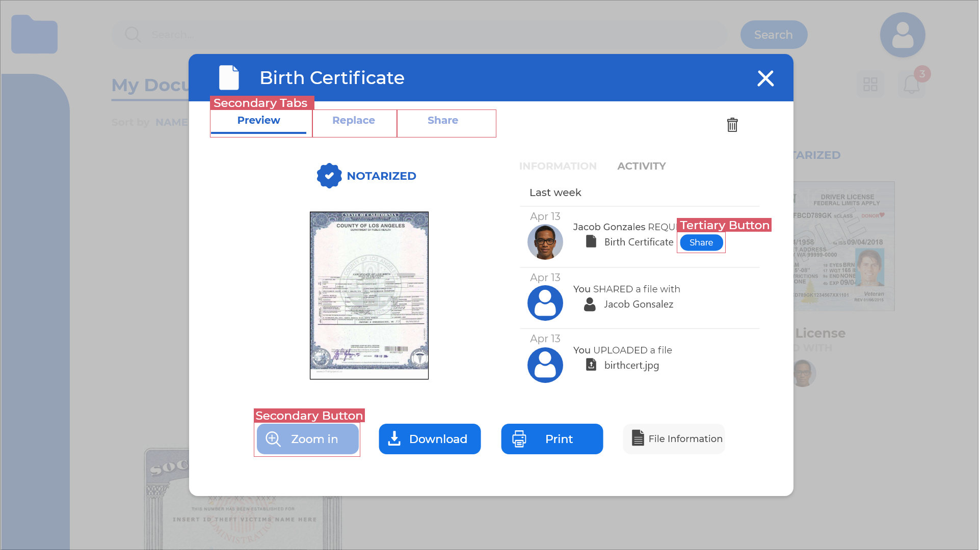Close the Birth Certificate dialog
This screenshot has height=550, width=980.
coord(766,78)
